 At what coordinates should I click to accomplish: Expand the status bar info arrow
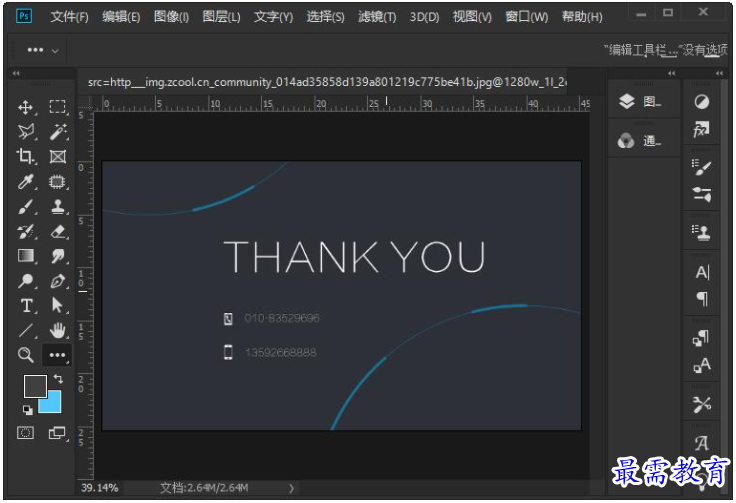[x=291, y=488]
